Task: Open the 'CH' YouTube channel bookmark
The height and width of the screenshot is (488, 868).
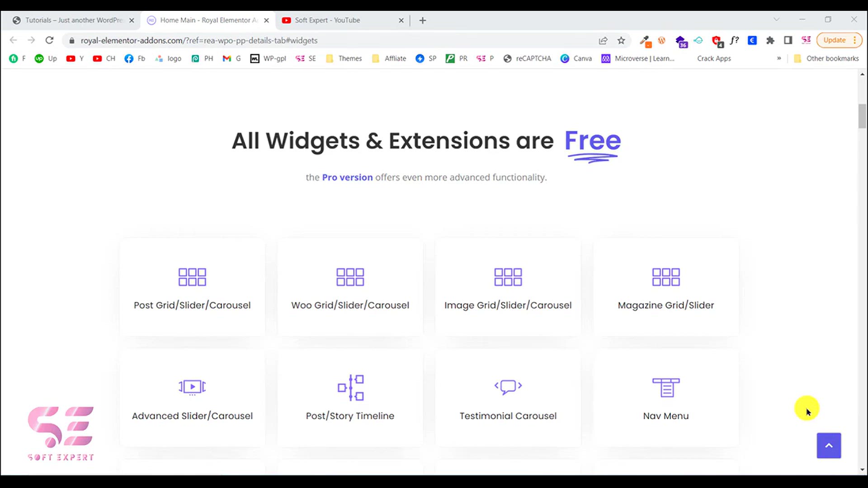Action: (104, 58)
